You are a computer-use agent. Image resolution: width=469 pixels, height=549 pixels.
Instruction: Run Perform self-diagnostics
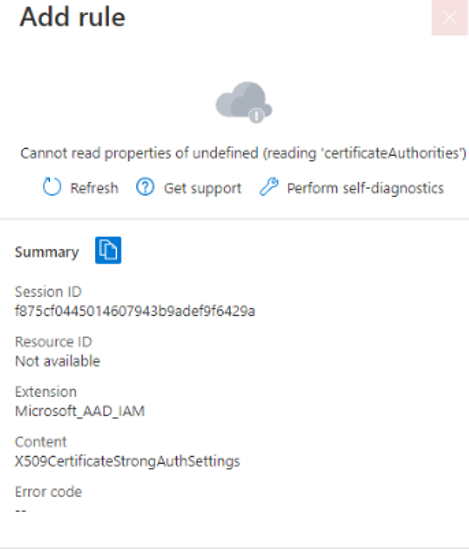coord(365,188)
